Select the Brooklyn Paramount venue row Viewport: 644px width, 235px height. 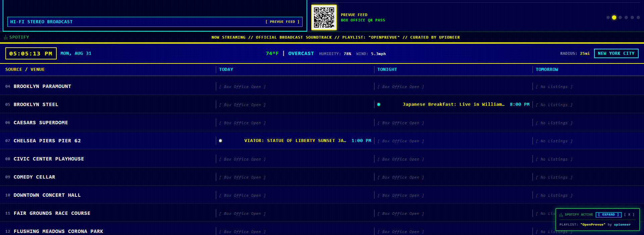(322, 86)
